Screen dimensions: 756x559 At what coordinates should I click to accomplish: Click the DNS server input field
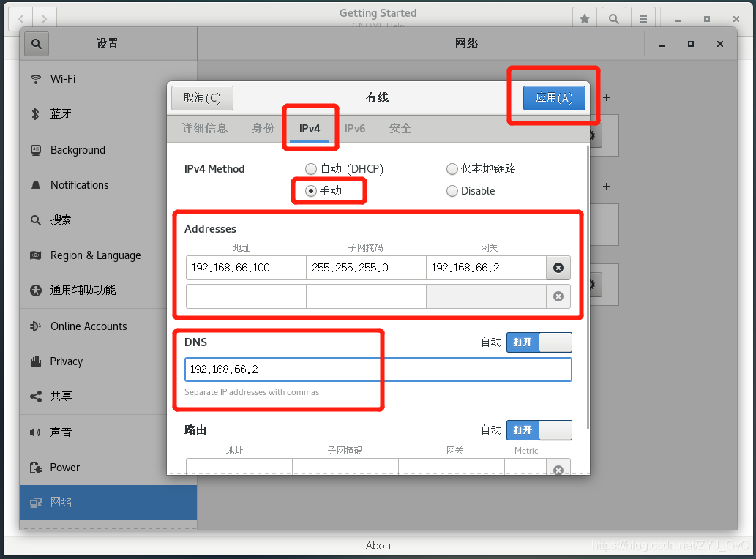point(378,369)
